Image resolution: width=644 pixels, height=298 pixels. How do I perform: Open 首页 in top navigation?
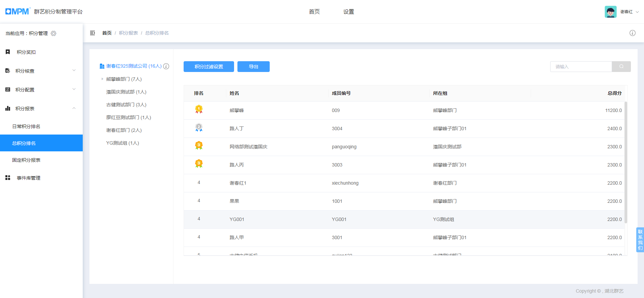[x=314, y=12]
